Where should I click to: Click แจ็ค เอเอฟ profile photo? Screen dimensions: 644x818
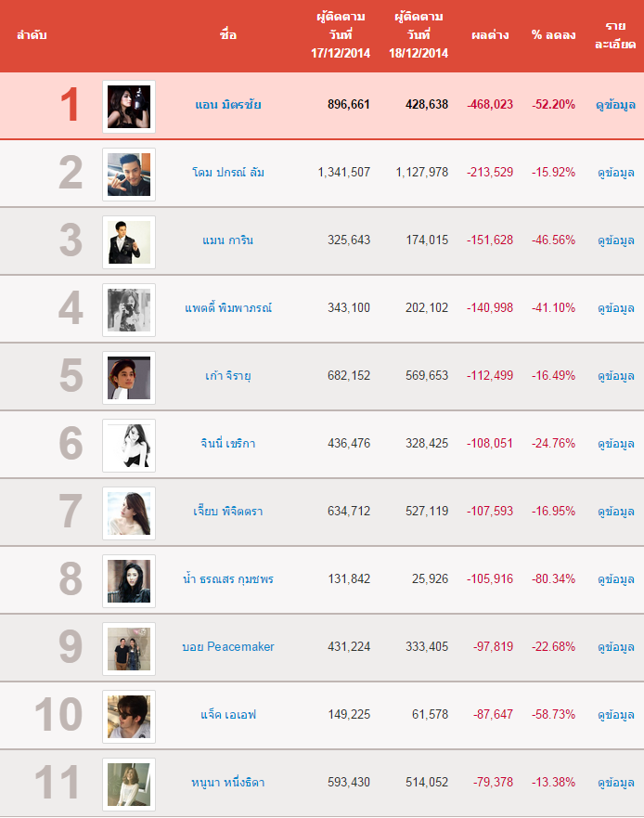coord(129,718)
